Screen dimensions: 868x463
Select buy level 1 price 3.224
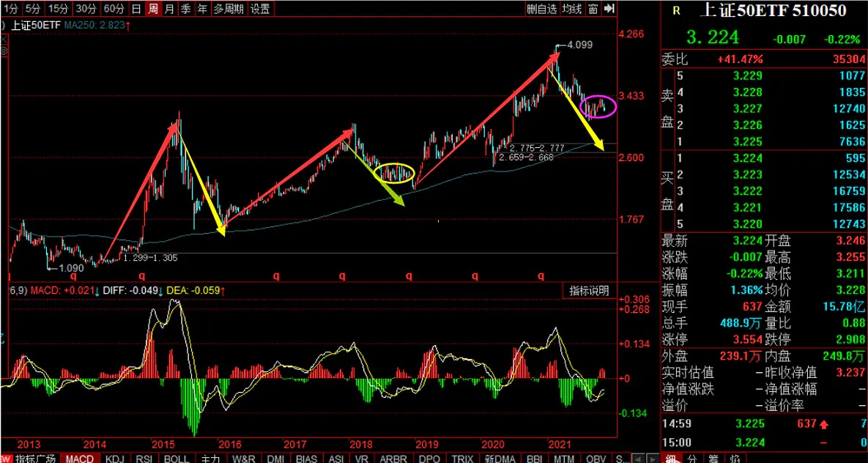point(747,158)
